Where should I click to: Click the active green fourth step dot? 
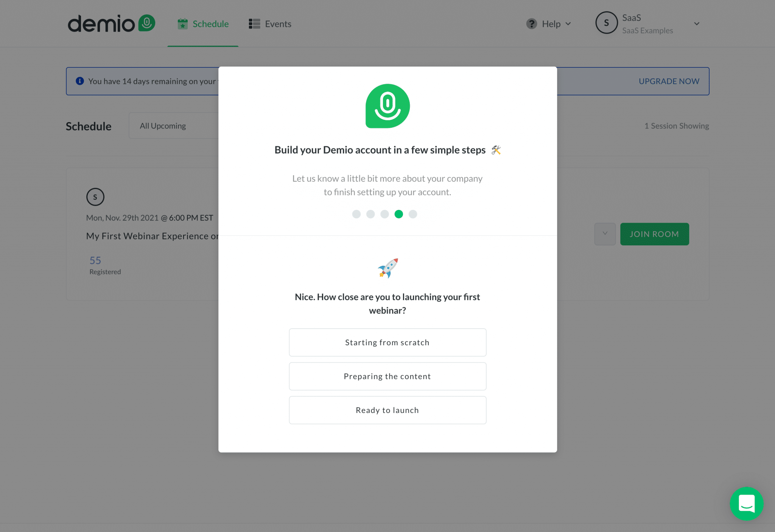(398, 214)
